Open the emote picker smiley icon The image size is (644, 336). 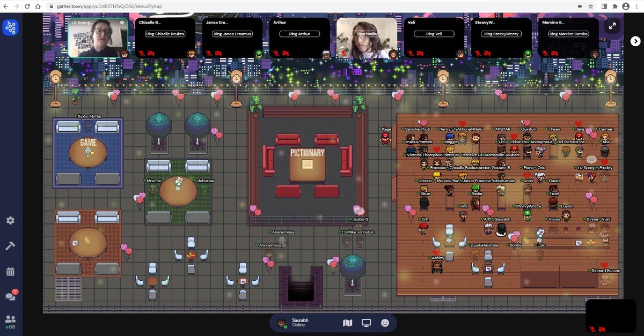click(385, 323)
